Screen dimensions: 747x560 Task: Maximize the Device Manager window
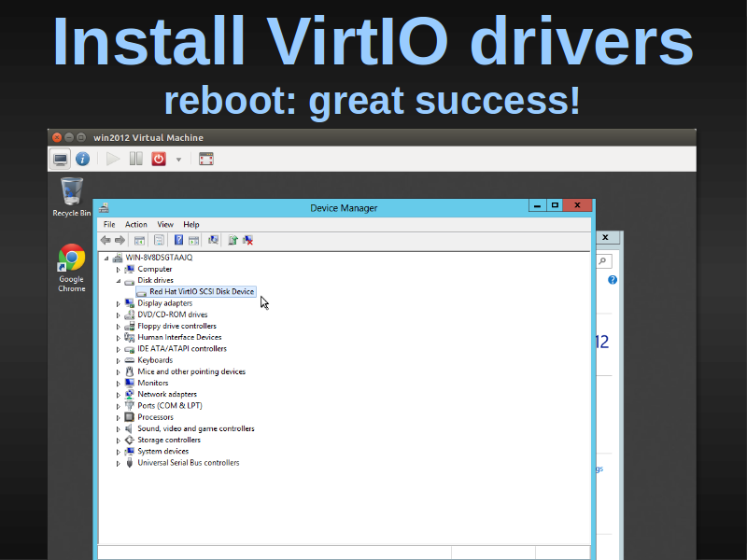pyautogui.click(x=555, y=205)
